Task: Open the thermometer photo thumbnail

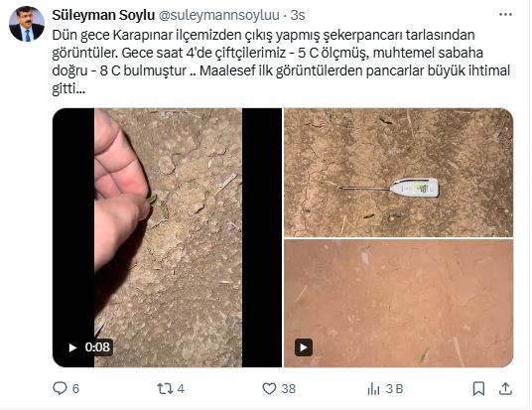Action: click(x=398, y=173)
